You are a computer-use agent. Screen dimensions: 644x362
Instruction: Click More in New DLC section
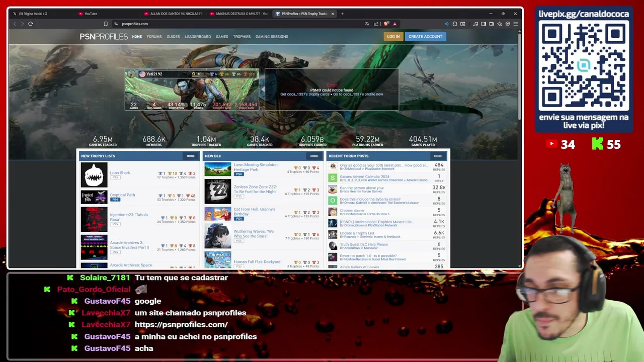pos(314,156)
